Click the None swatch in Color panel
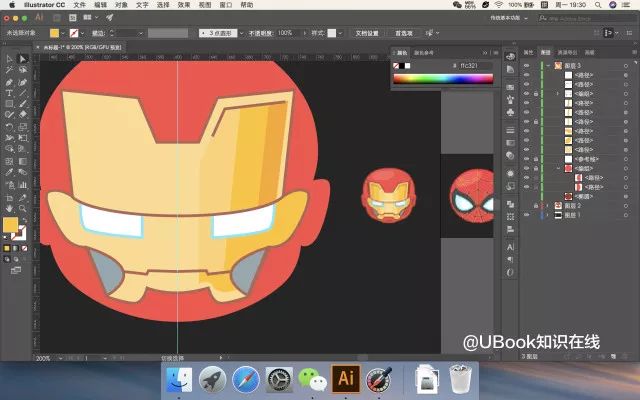Screen dimensions: 640x400 click(396, 66)
